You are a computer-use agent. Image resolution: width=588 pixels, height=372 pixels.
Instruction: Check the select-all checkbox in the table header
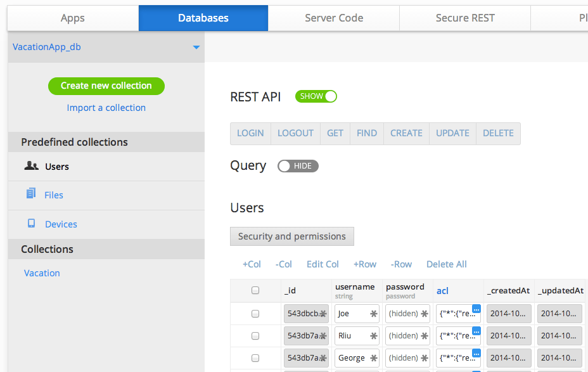point(256,290)
